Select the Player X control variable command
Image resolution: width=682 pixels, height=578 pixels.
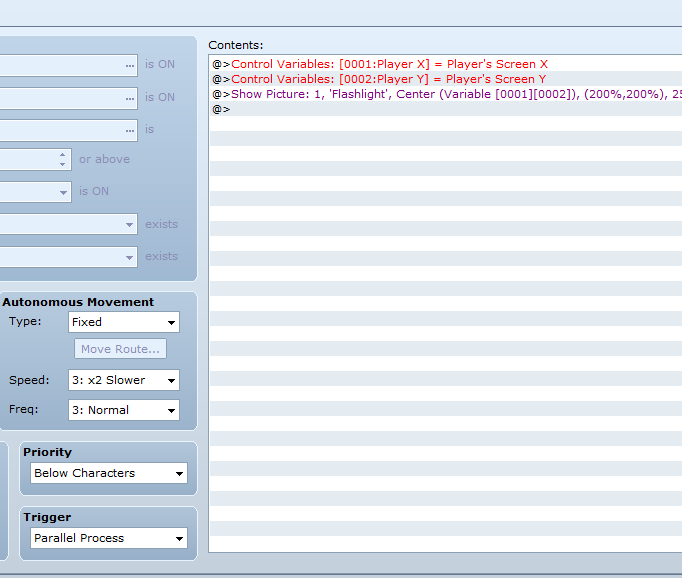pyautogui.click(x=389, y=64)
